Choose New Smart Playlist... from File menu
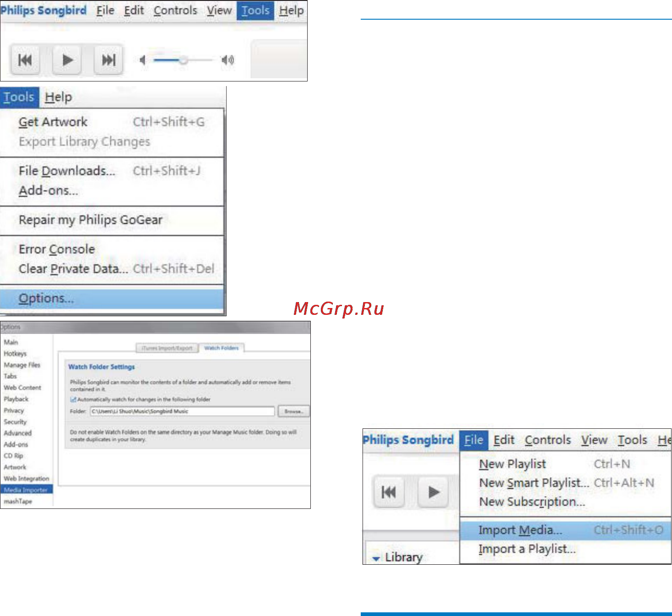Screen dimensions: 672x616 coord(566,483)
